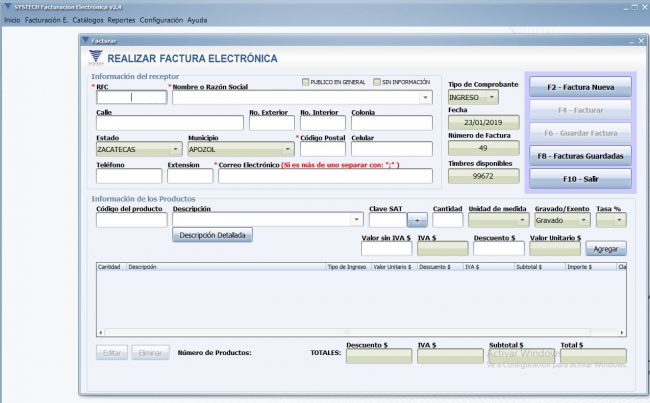Viewport: 650px width, 403px height.
Task: Click the F10 - Salir button
Action: pos(581,179)
